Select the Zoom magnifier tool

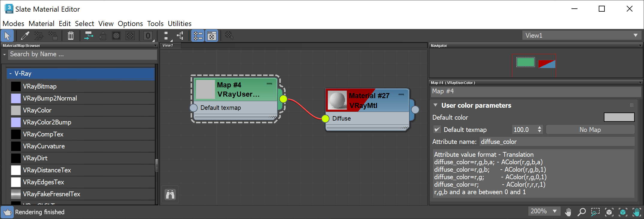click(581, 212)
